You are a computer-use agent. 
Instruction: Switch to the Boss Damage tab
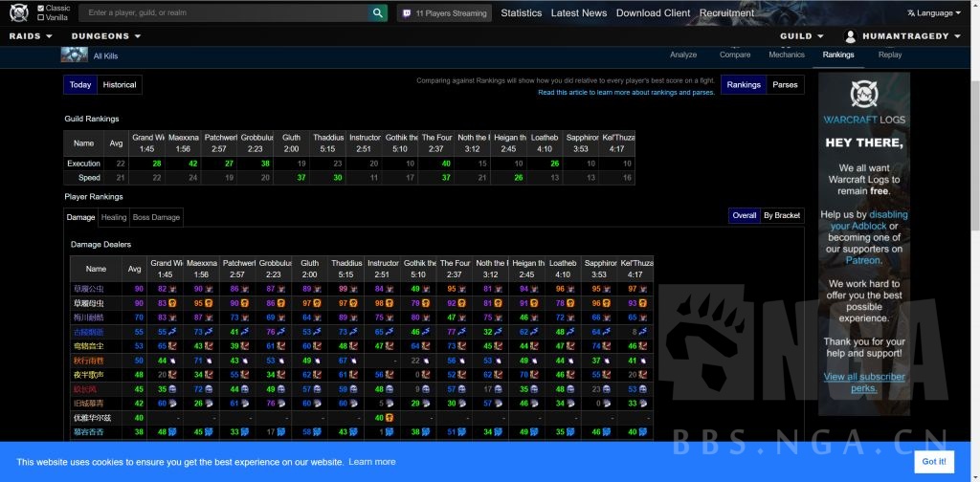(156, 217)
